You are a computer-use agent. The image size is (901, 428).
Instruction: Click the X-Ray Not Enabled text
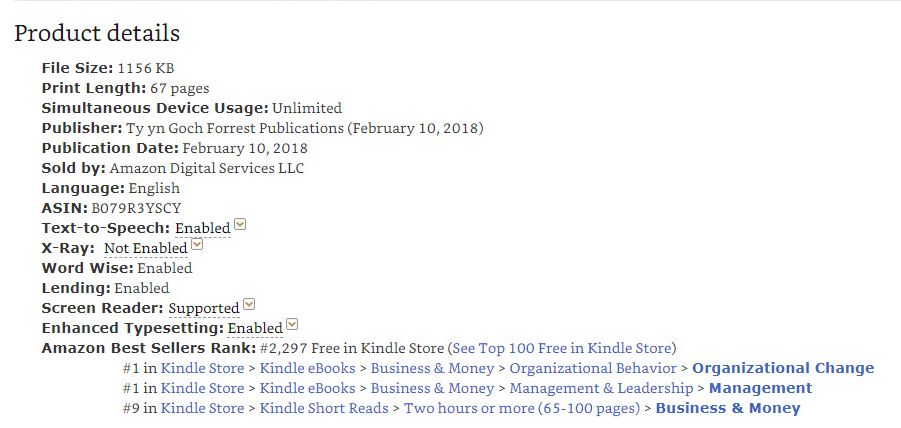point(146,248)
